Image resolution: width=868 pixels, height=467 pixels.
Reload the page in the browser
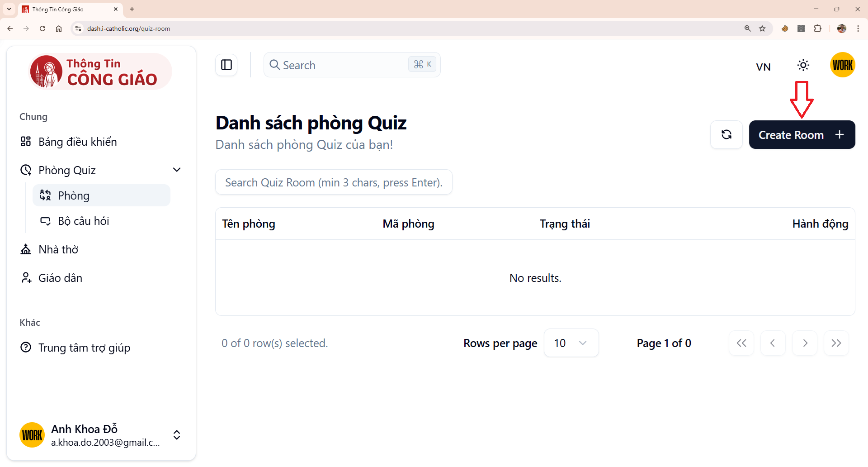(x=42, y=29)
